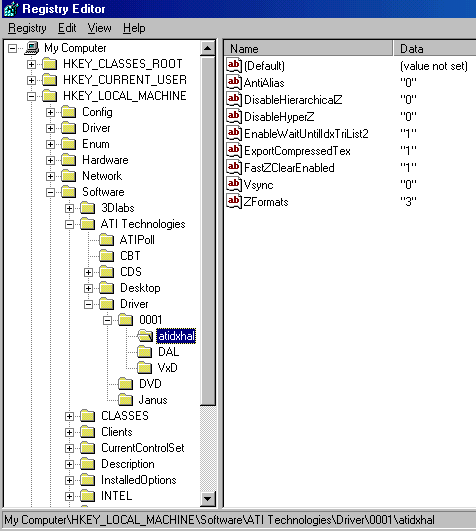476x531 pixels.
Task: Click the tree scrollbar down arrow
Action: [208, 498]
